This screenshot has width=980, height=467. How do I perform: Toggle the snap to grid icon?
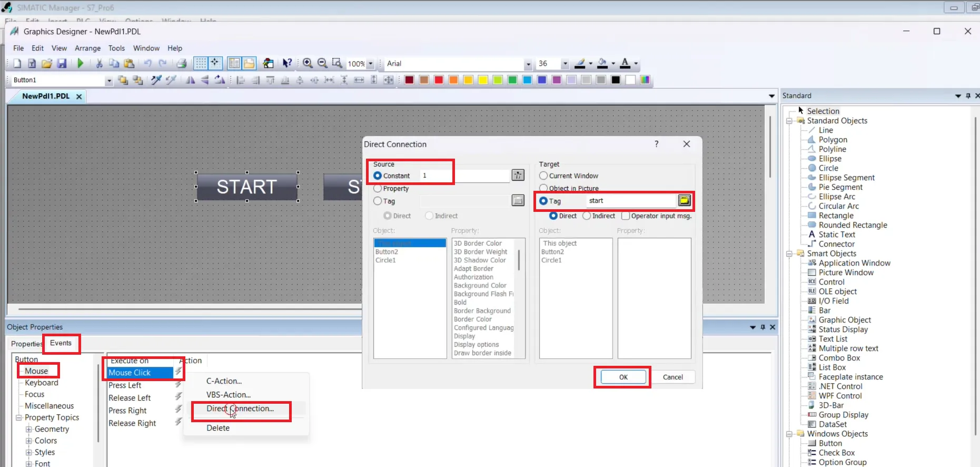(215, 63)
